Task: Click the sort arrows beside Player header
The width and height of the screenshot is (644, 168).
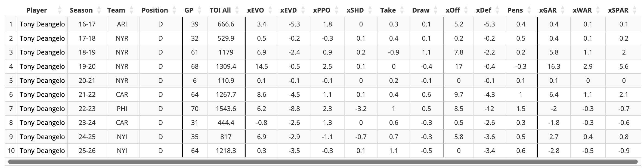Action: tap(60, 10)
